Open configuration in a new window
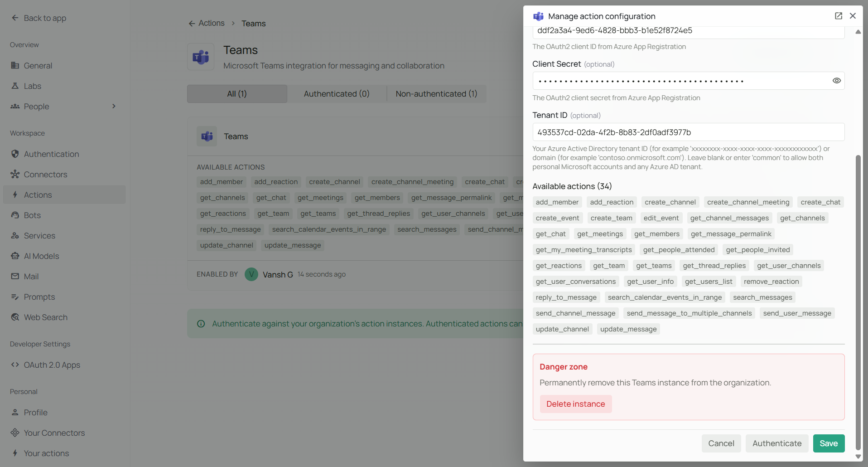868x467 pixels. pyautogui.click(x=839, y=15)
